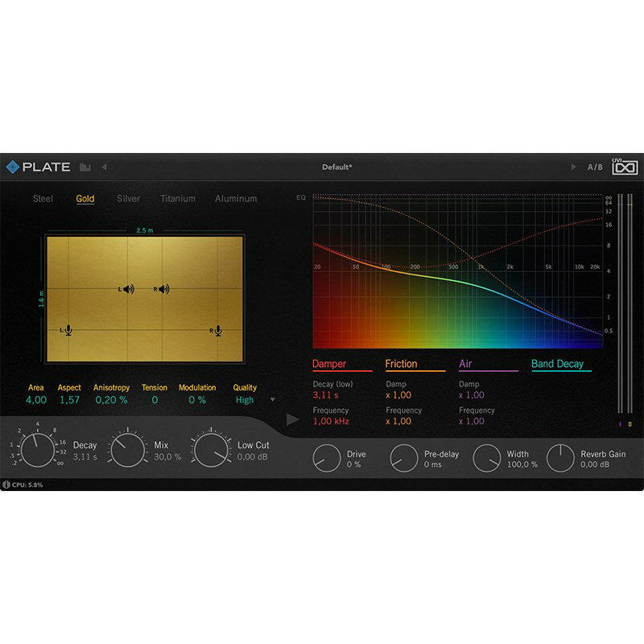Open the Default* preset name menu
This screenshot has height=644, width=644.
[336, 167]
